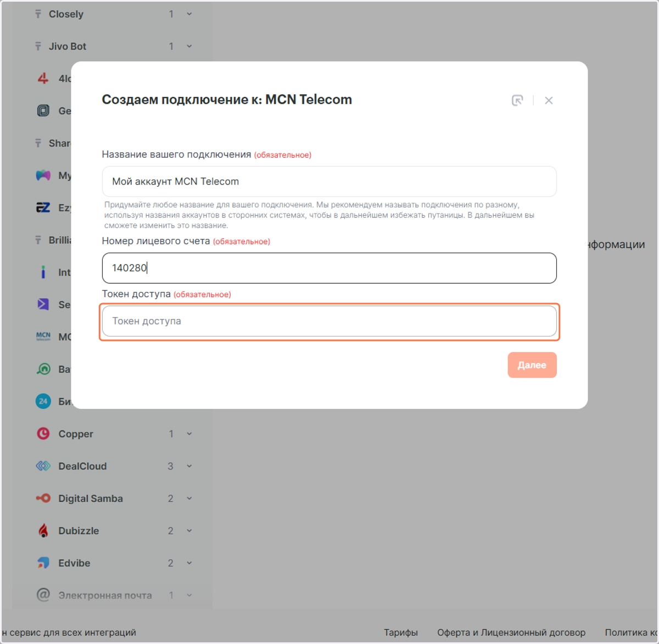The image size is (659, 644).
Task: Open the Тарифы footer link
Action: (401, 632)
